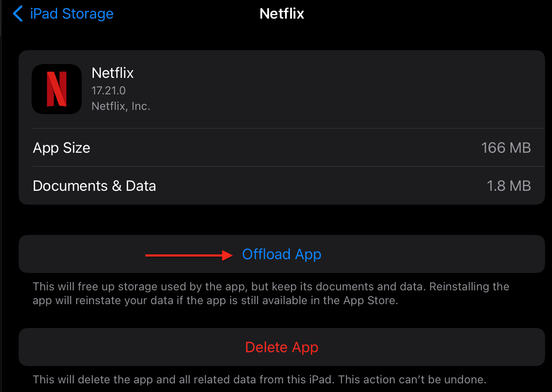Tap the Documents & Data label
Viewport: 552px width, 392px height.
(x=94, y=186)
